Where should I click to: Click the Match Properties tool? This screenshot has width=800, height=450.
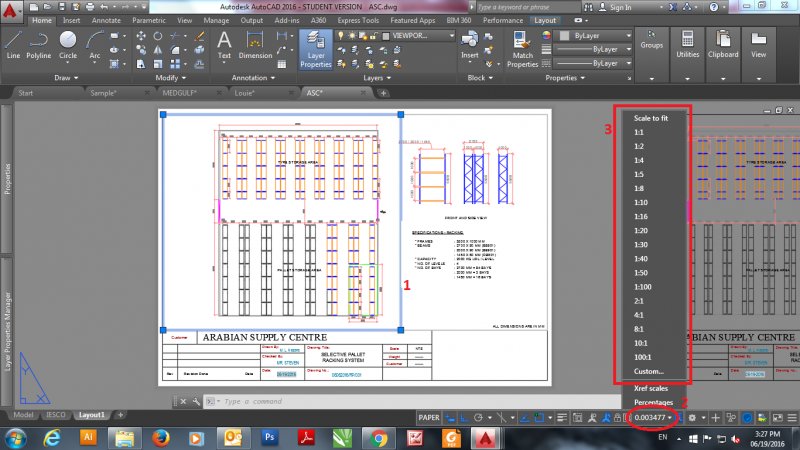[522, 47]
